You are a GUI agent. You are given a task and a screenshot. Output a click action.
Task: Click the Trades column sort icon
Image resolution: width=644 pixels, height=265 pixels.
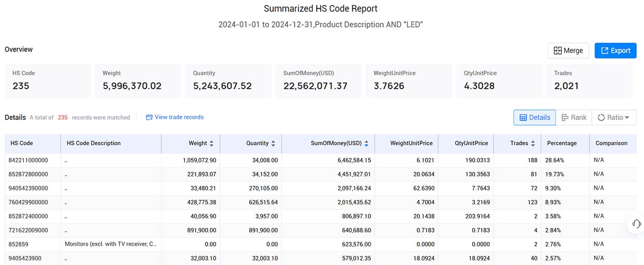tap(533, 144)
